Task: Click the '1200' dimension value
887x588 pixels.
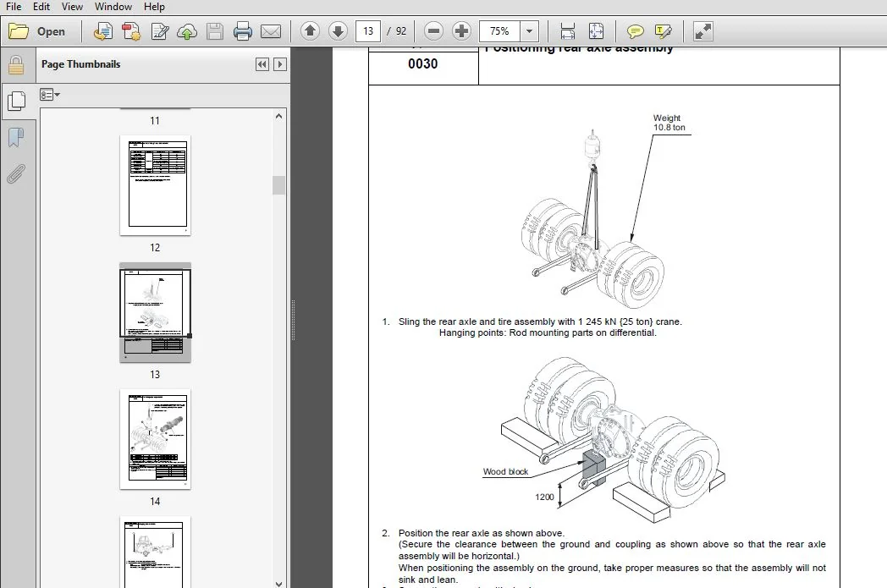Action: [x=544, y=497]
